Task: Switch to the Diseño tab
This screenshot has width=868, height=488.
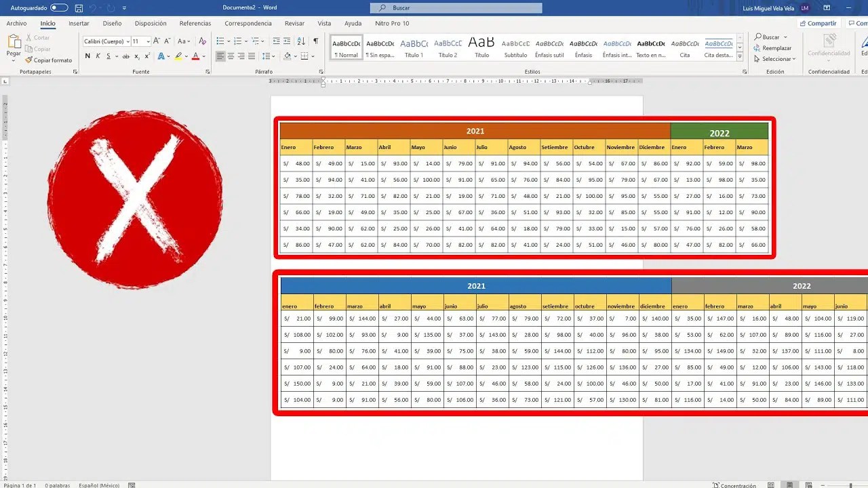Action: pyautogui.click(x=112, y=23)
